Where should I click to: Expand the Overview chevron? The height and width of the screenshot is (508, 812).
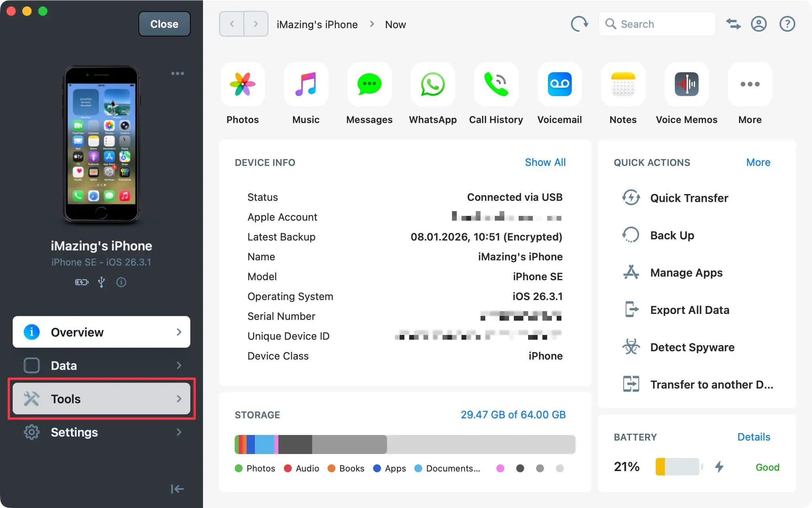(179, 332)
